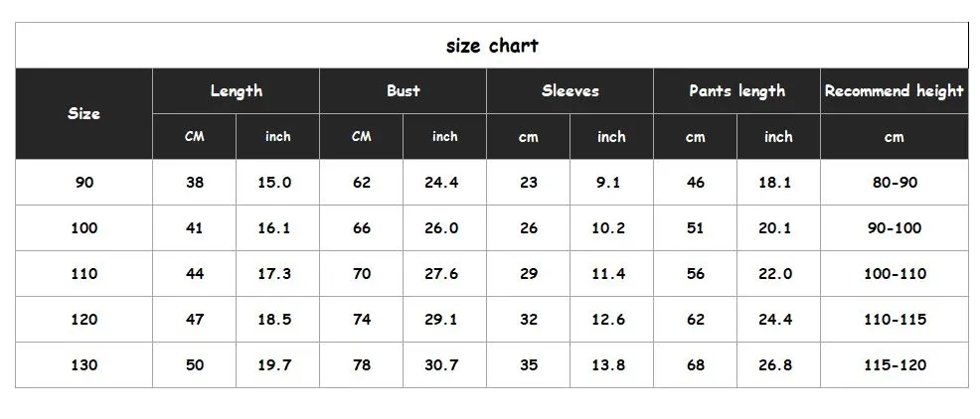Image resolution: width=980 pixels, height=419 pixels.
Task: Click the Pants length header
Action: click(x=736, y=91)
